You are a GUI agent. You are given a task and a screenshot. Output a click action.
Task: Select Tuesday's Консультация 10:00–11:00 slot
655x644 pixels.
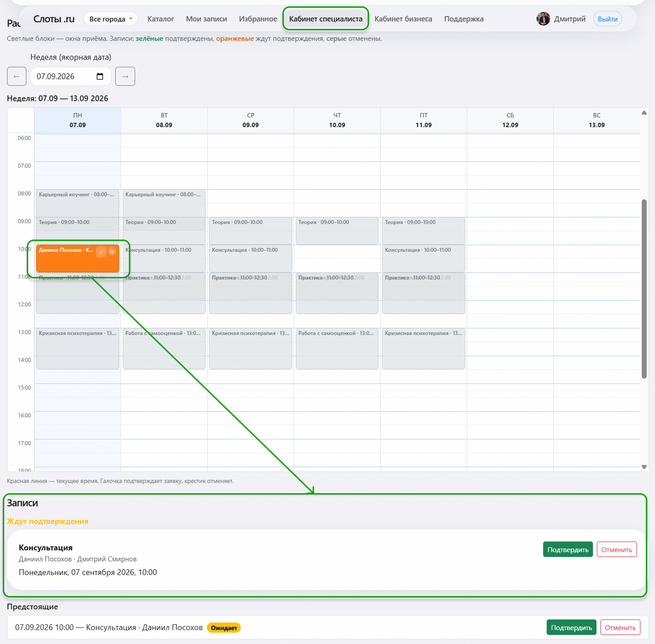pyautogui.click(x=164, y=259)
